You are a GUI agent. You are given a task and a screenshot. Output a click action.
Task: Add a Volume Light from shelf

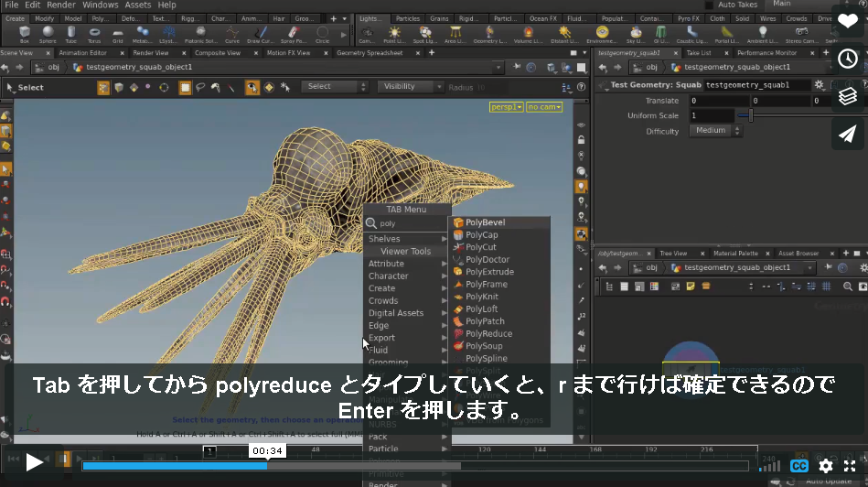pos(528,35)
